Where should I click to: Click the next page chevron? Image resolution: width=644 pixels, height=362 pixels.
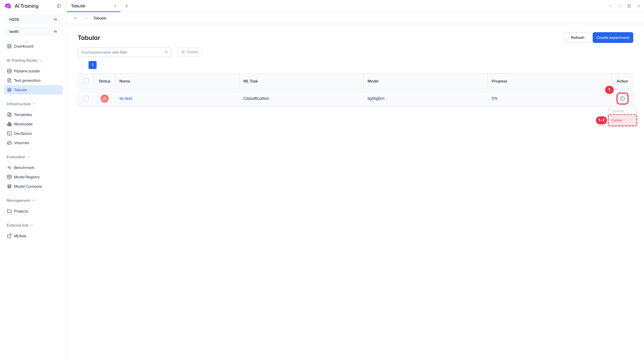tap(103, 65)
